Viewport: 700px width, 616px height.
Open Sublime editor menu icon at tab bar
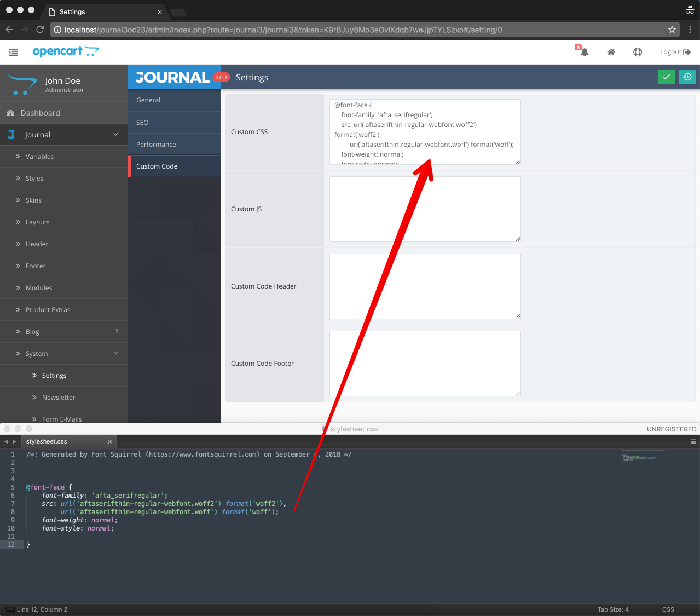point(693,441)
